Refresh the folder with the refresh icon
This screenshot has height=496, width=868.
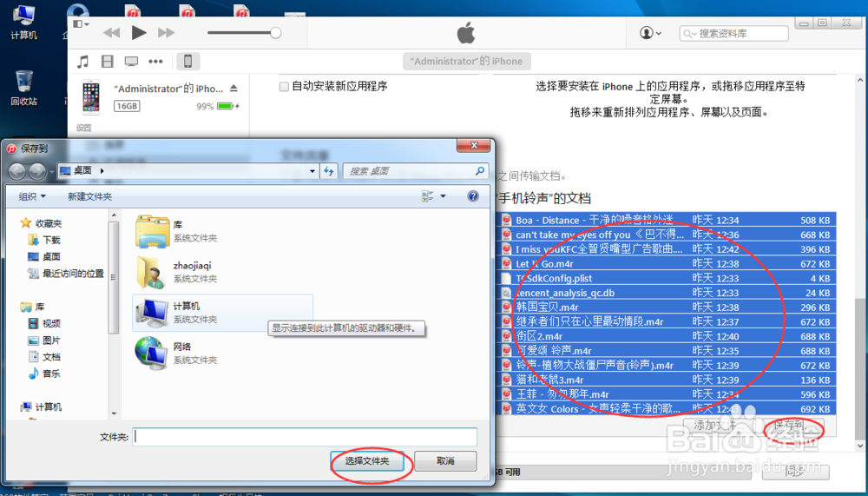(329, 171)
